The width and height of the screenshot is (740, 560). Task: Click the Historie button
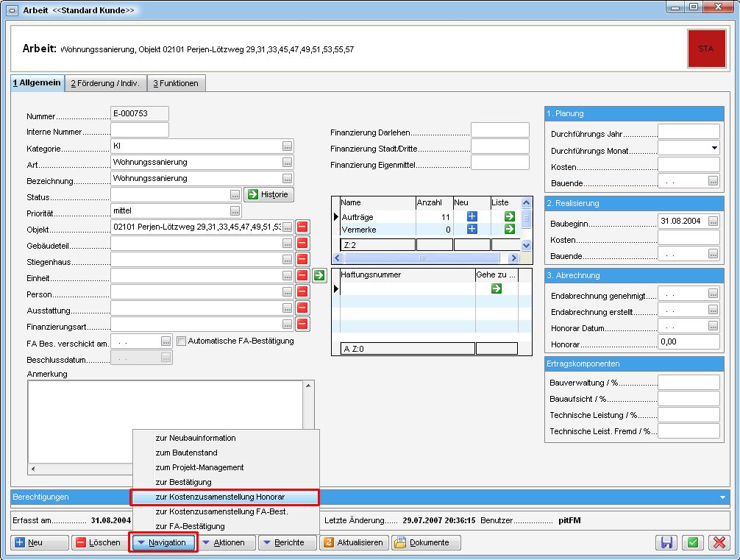268,194
